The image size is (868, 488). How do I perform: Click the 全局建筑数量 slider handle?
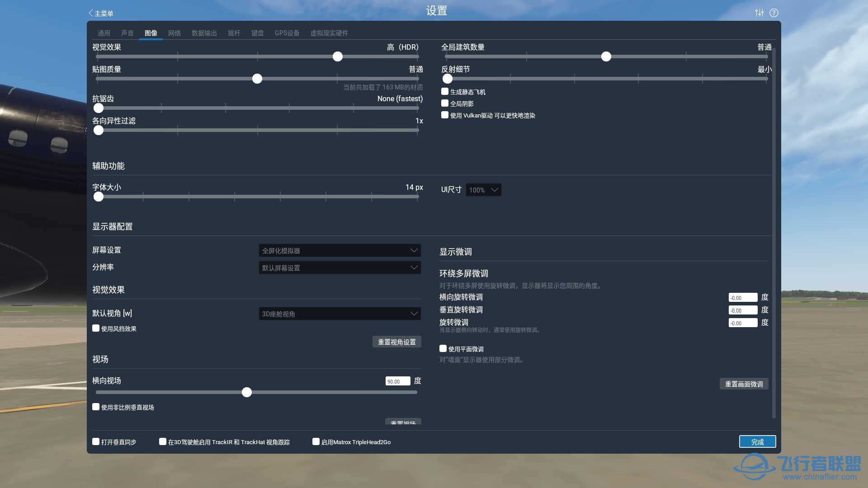pos(606,56)
